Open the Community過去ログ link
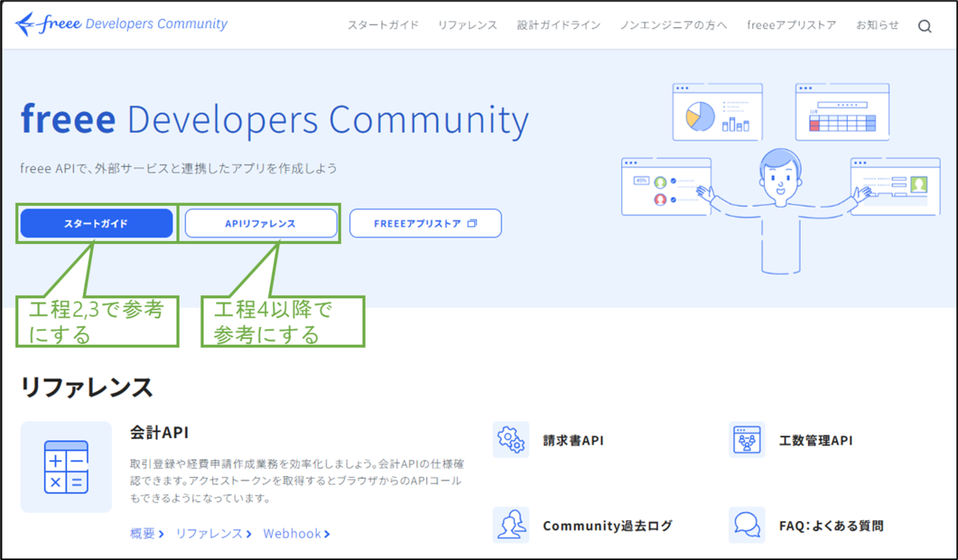Viewport: 958px width, 560px height. [608, 526]
